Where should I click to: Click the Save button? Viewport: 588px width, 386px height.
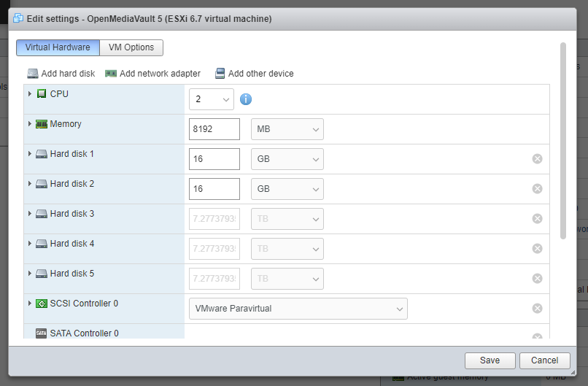click(x=490, y=360)
